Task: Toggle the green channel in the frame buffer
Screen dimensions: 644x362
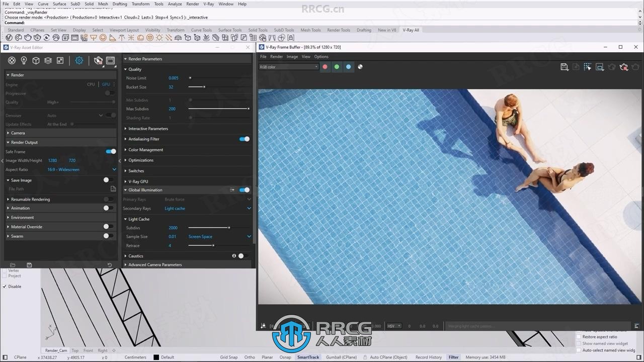Action: 337,67
